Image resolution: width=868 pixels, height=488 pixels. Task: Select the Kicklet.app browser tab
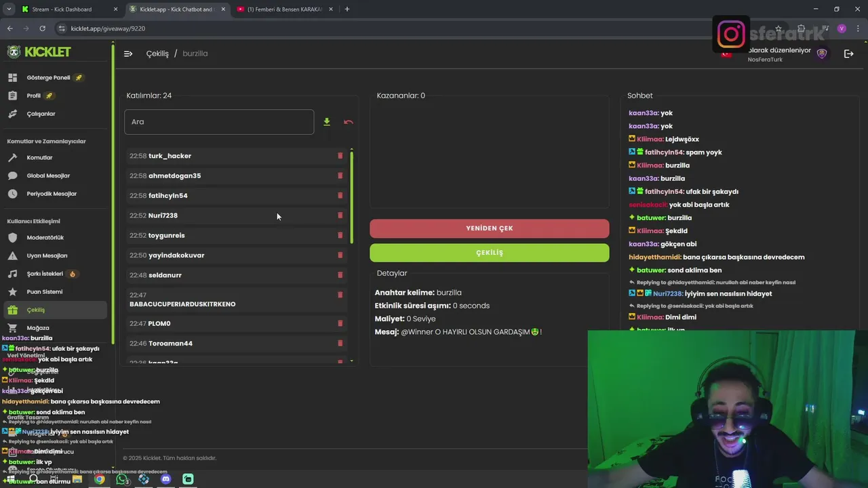pos(176,9)
